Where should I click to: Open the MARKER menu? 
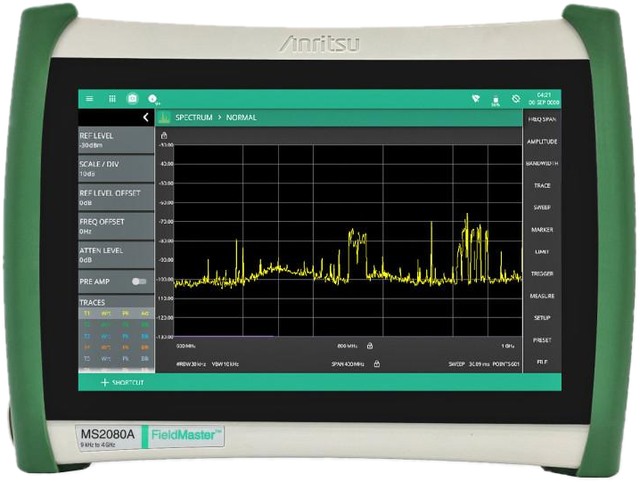click(x=542, y=230)
